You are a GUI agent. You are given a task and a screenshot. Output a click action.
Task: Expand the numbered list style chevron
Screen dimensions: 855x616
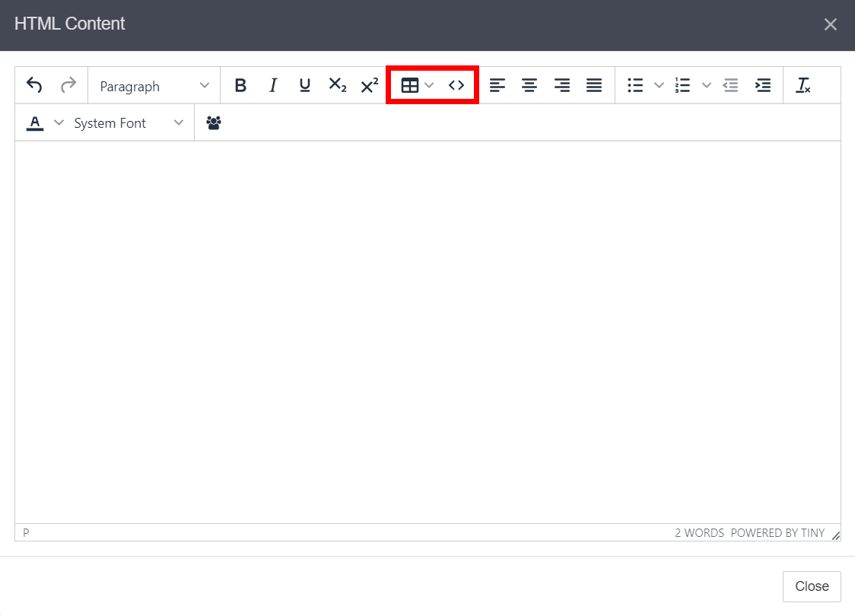(x=706, y=85)
